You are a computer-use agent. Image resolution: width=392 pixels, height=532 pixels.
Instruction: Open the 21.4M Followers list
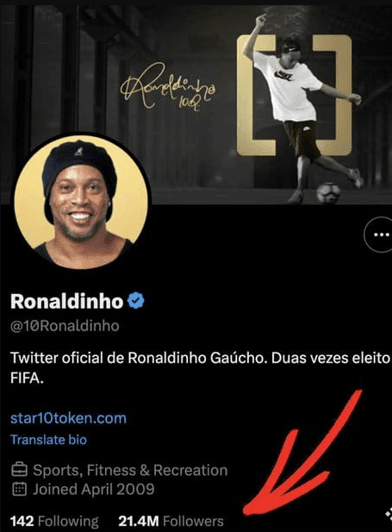click(171, 521)
